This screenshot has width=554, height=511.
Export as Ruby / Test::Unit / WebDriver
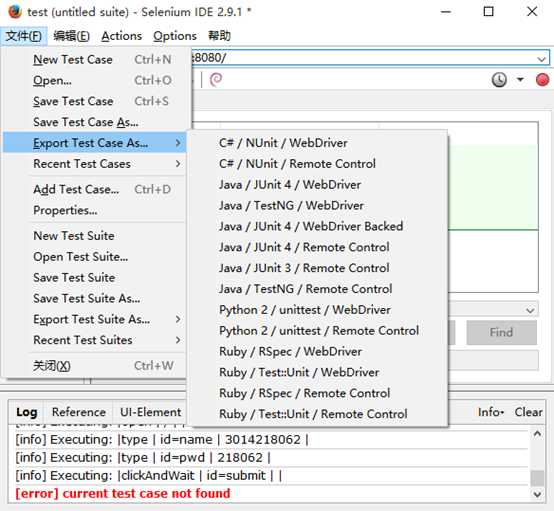coord(318,372)
